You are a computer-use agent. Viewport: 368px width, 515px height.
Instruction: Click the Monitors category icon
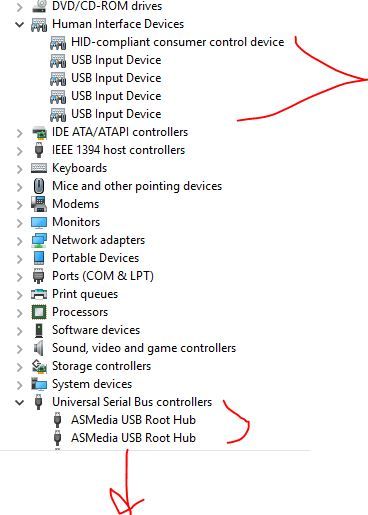(x=39, y=222)
